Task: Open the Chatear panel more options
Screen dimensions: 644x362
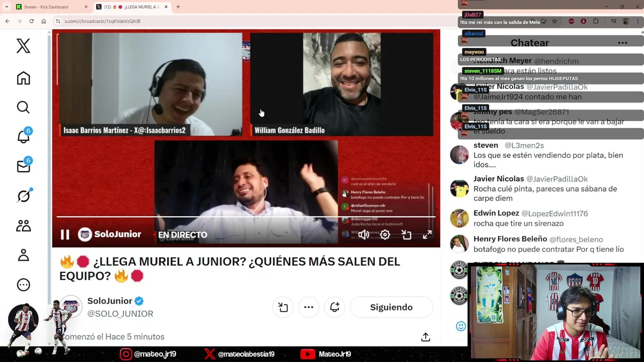Action: [x=622, y=43]
